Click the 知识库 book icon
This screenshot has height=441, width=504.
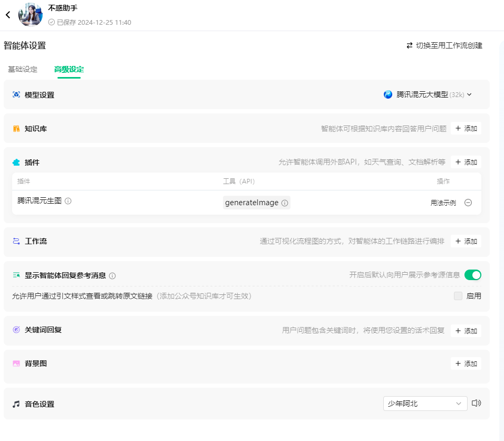pyautogui.click(x=16, y=129)
